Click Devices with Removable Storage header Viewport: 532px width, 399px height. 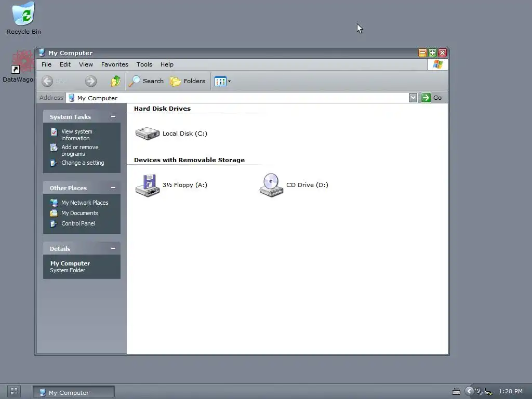point(189,160)
